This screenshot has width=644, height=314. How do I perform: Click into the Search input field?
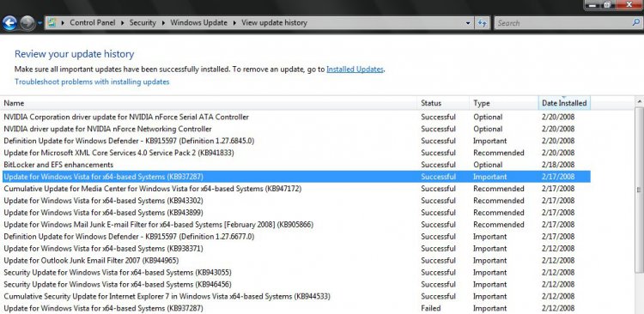pos(562,23)
